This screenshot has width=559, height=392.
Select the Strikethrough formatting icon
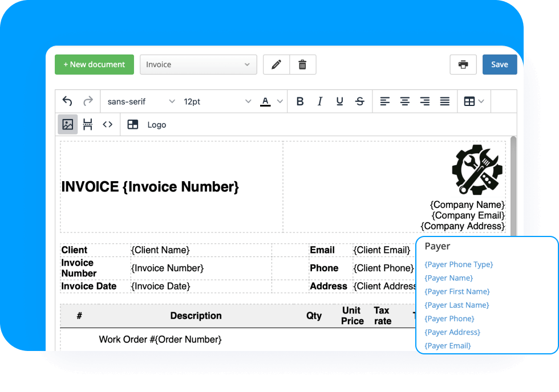tap(359, 101)
